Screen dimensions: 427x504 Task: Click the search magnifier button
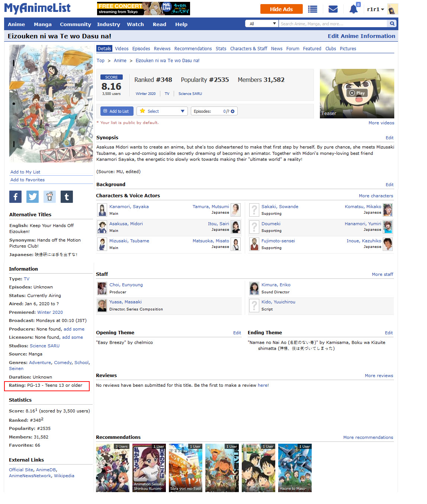(x=392, y=23)
